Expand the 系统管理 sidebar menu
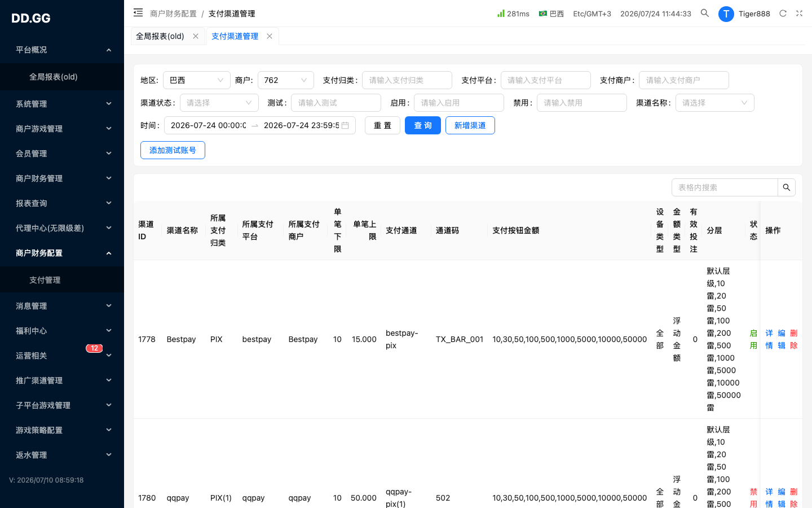Image resolution: width=812 pixels, height=508 pixels. (x=62, y=104)
